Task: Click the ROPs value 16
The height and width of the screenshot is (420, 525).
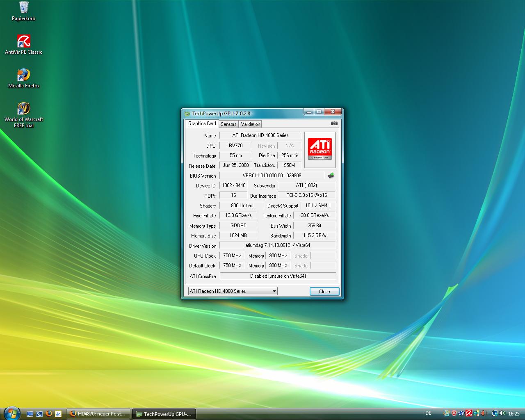Action: (x=234, y=195)
